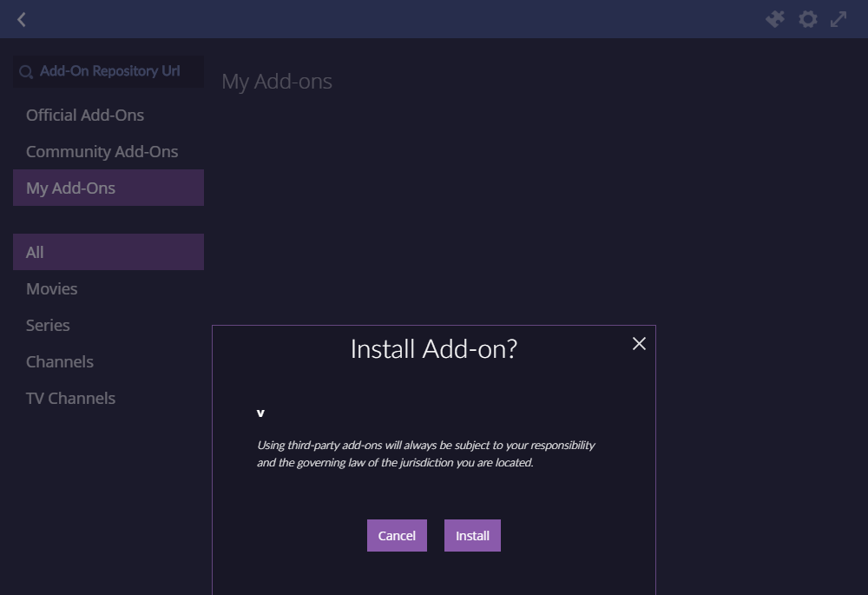
Task: Filter add-ons by TV Channels
Action: 108,399
